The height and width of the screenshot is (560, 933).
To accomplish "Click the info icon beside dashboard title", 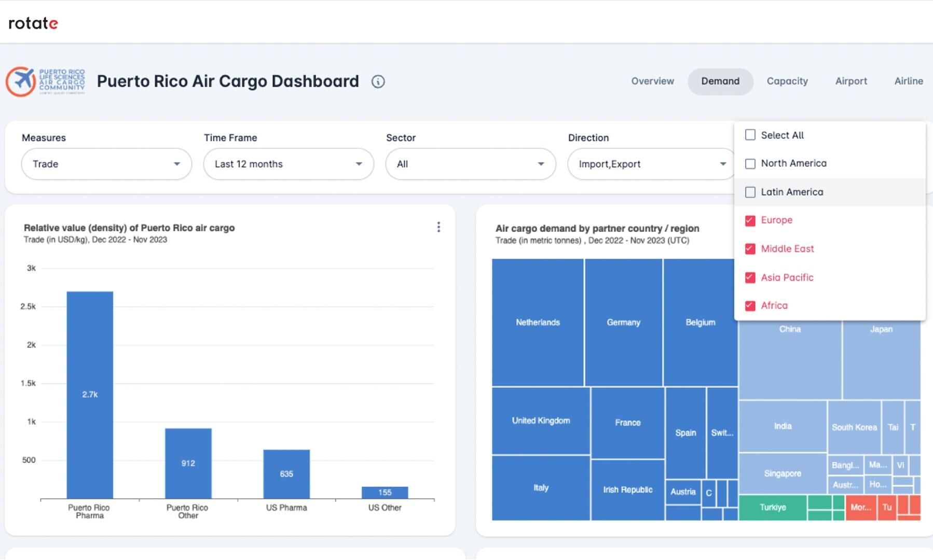I will pyautogui.click(x=378, y=81).
